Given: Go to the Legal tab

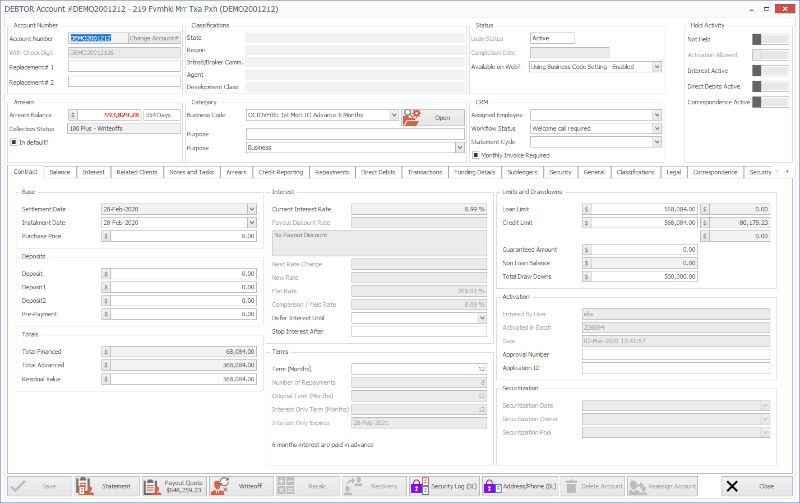Looking at the screenshot, I should (673, 172).
